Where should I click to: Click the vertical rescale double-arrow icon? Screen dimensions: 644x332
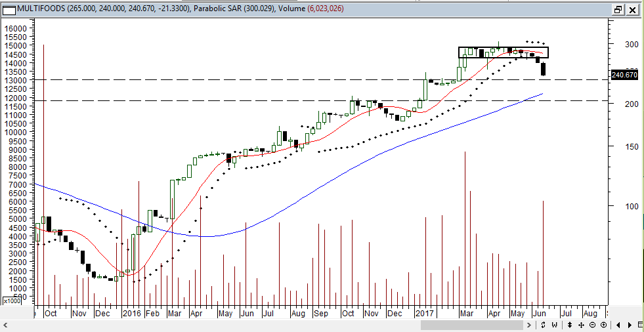tap(570, 325)
